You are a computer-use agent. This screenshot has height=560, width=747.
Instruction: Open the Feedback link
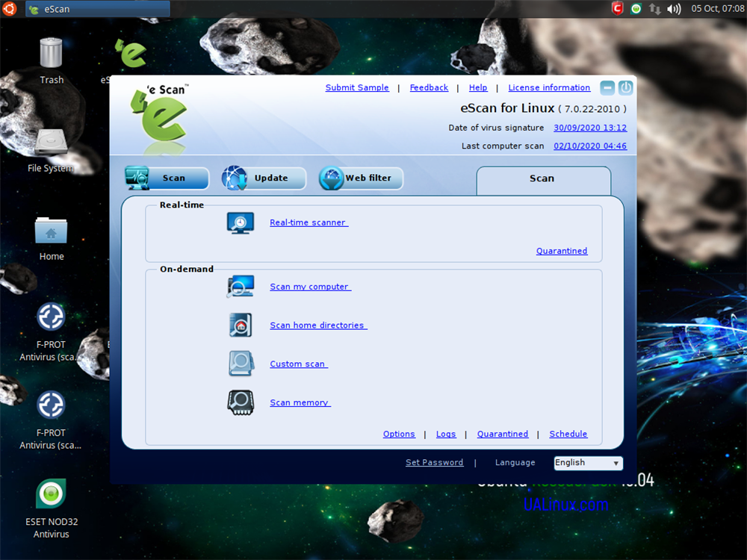[429, 87]
